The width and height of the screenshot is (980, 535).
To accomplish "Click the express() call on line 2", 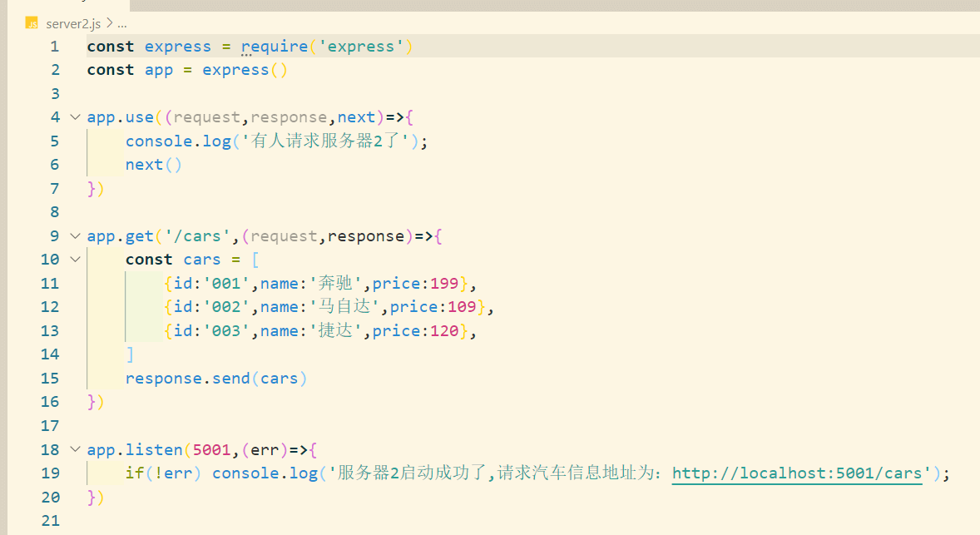I will pos(245,70).
